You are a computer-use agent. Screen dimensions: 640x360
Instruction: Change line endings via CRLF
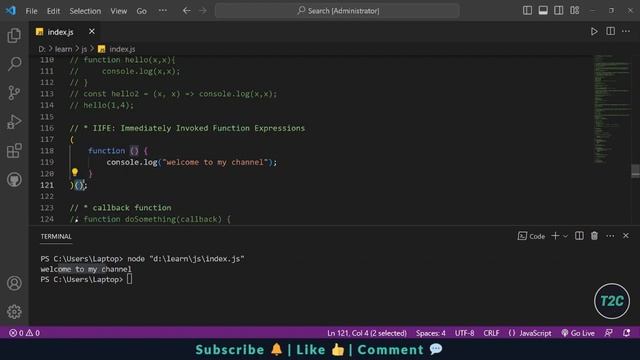pos(491,333)
